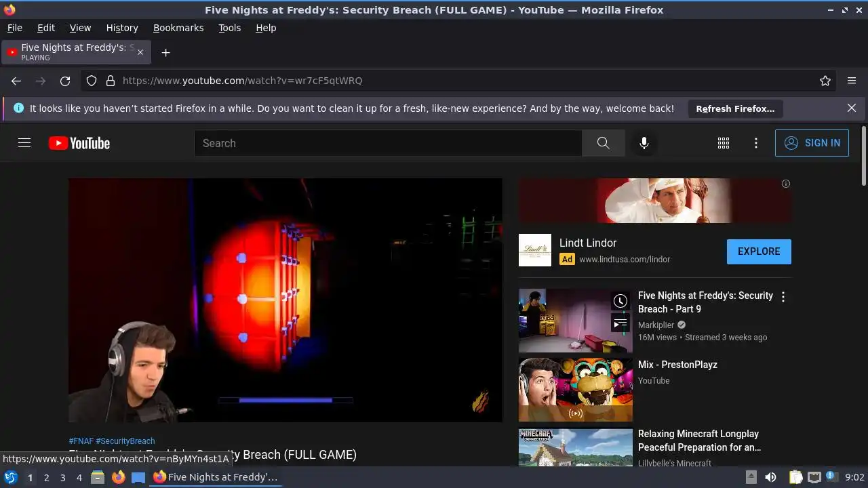Open the system start menu icon
This screenshot has height=488, width=868.
coord(11,477)
